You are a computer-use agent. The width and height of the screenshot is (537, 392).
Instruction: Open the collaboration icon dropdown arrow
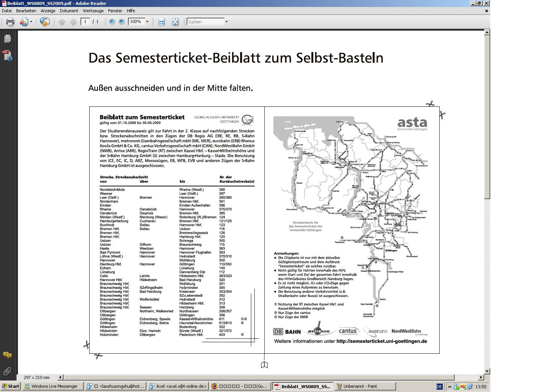31,22
